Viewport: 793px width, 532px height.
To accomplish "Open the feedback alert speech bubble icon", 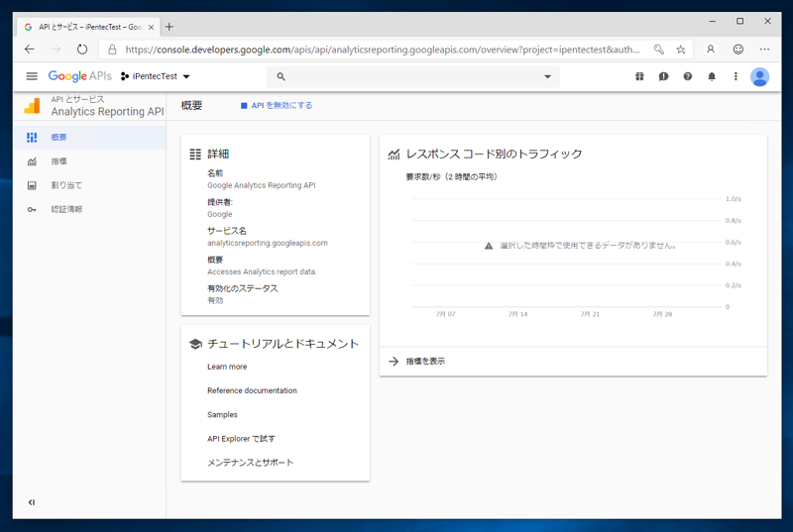I will tap(663, 76).
